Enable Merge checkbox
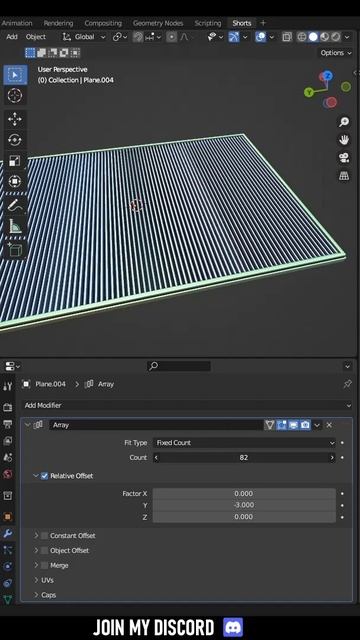The height and width of the screenshot is (640, 360). 44,565
